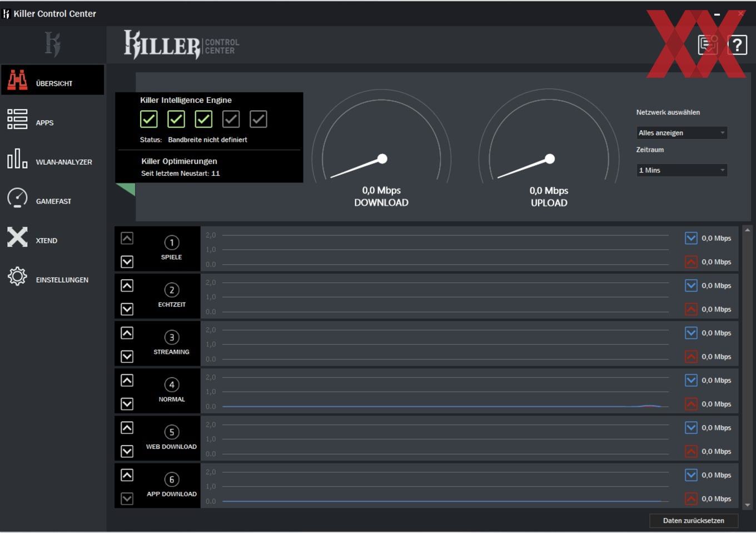Click the Apps list icon

click(x=17, y=119)
